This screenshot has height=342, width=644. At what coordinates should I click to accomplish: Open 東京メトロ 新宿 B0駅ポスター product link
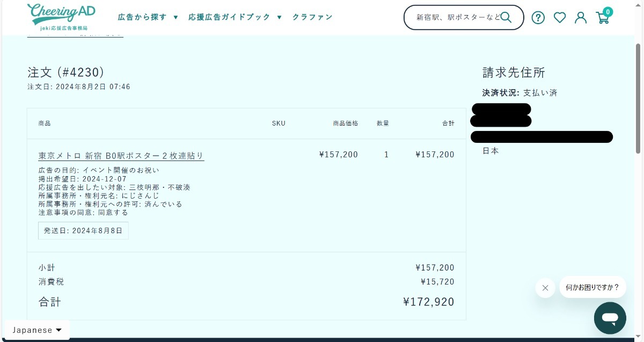tap(121, 156)
